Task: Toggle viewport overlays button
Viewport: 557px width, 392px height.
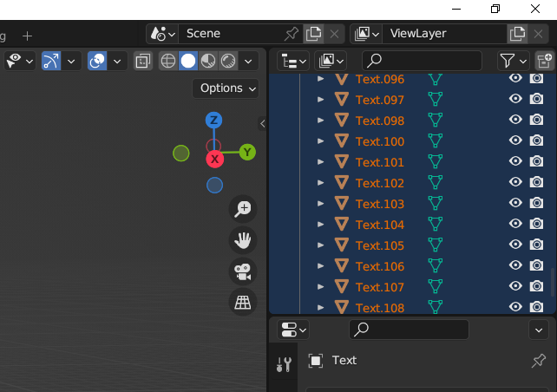Action: pos(97,61)
